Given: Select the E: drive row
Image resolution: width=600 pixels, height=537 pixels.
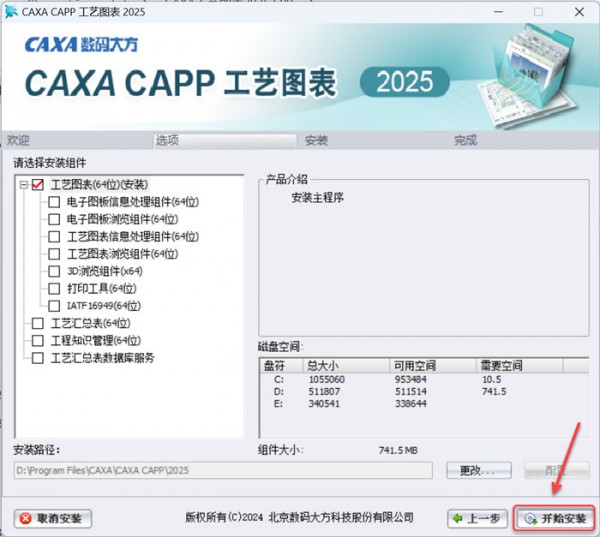Looking at the screenshot, I should pyautogui.click(x=424, y=403).
